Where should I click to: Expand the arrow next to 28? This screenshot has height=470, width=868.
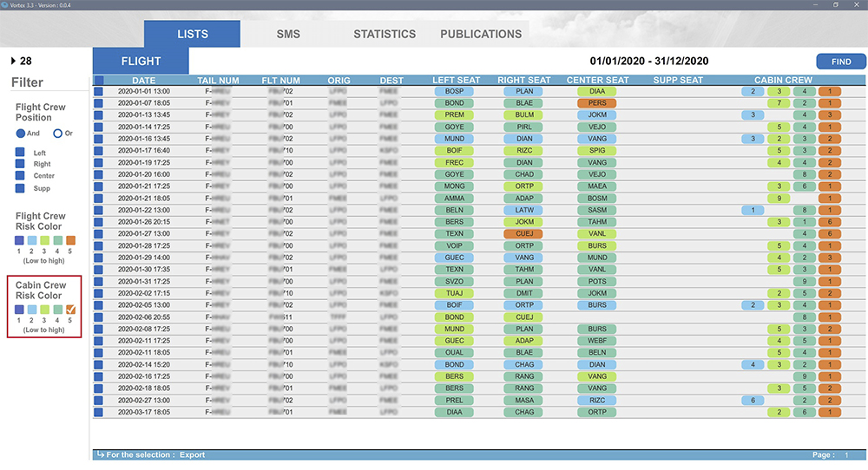[x=13, y=61]
